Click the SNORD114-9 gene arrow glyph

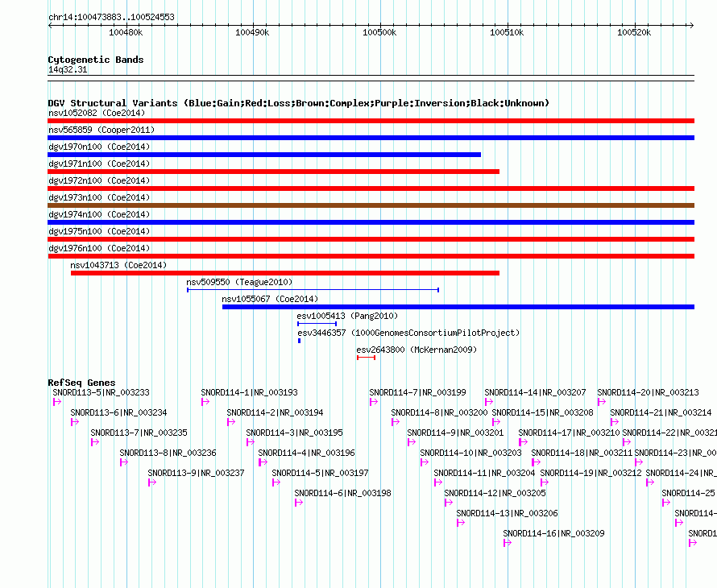[412, 442]
